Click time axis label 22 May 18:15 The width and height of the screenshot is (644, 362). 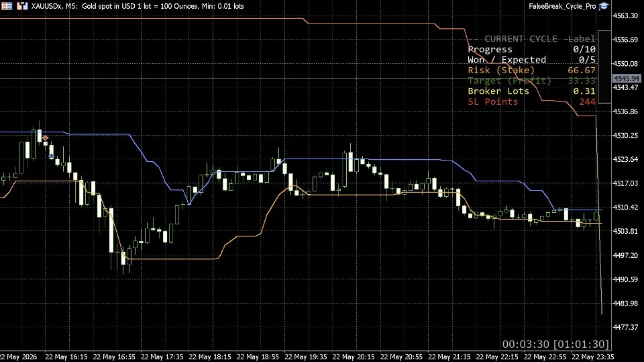(x=210, y=357)
